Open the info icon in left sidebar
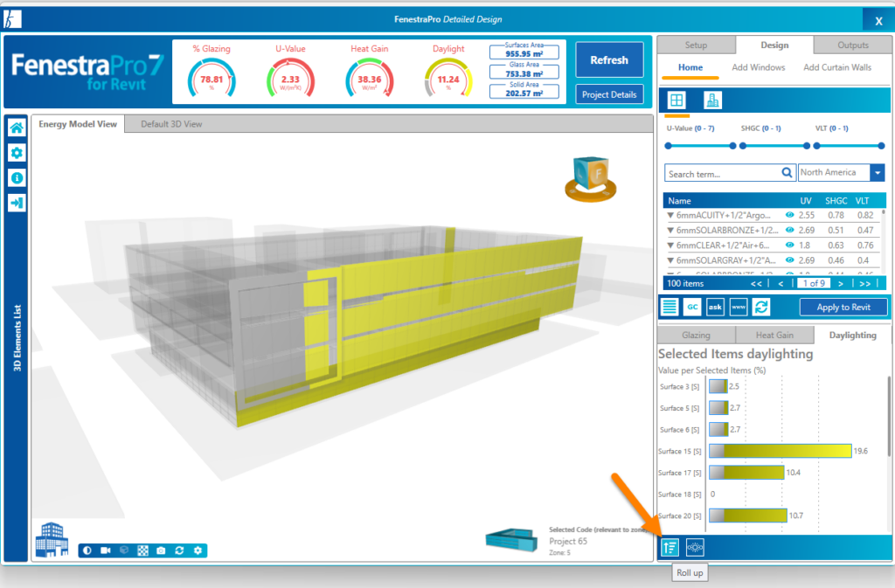 tap(17, 178)
